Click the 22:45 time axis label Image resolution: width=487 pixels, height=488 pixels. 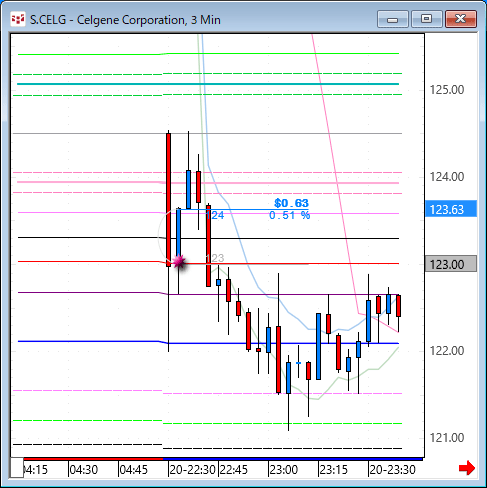tap(234, 470)
